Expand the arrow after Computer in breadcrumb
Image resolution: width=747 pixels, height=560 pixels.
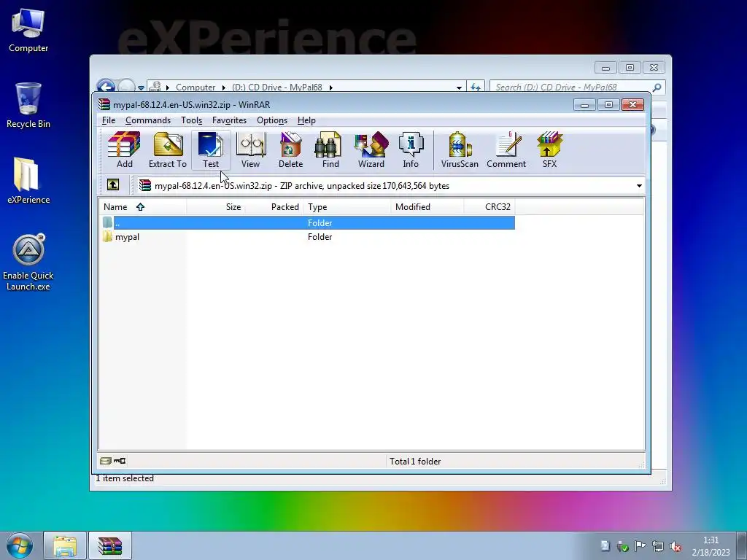click(223, 87)
